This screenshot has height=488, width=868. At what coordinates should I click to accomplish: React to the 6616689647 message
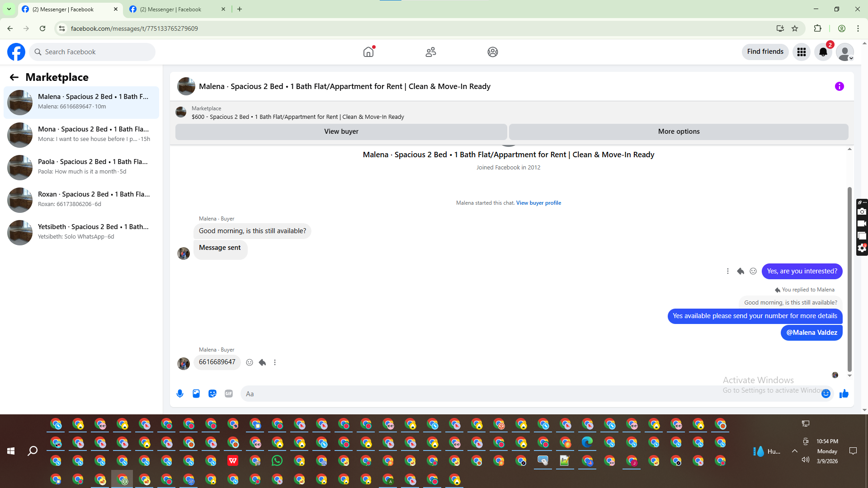click(x=250, y=362)
